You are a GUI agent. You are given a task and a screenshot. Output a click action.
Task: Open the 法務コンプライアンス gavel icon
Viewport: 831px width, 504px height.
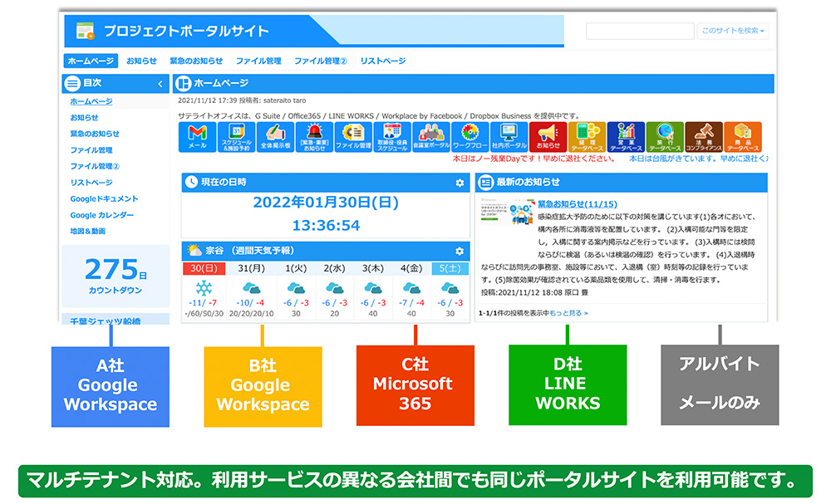point(704,137)
